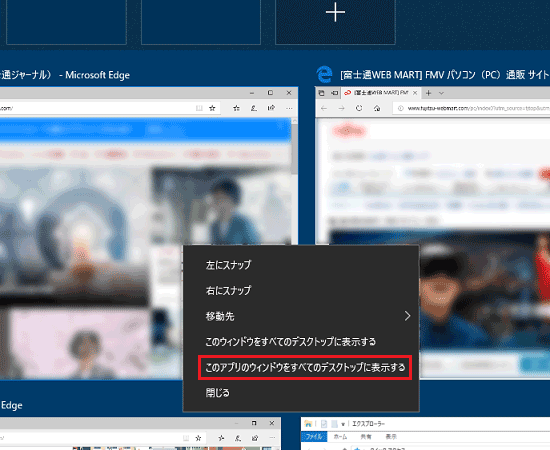The height and width of the screenshot is (450, 550).
Task: Switch to the 表示 ribbon tab in Explorer
Action: coord(391,437)
